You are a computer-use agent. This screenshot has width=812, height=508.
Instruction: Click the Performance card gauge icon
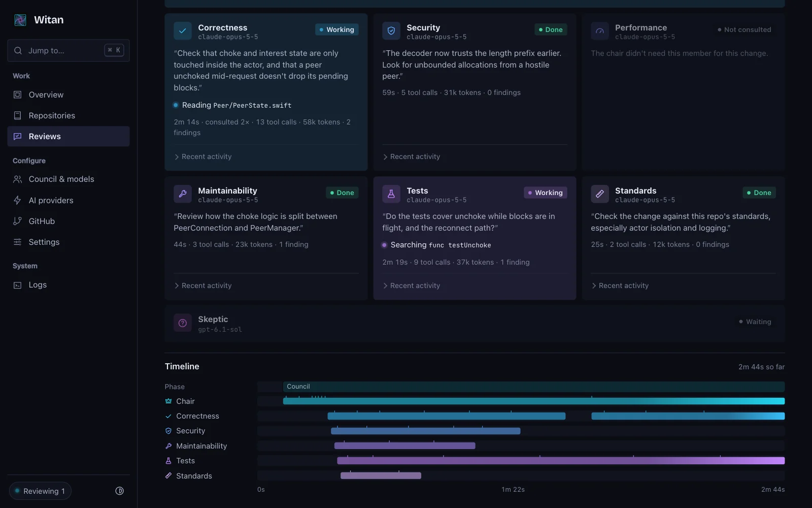[600, 31]
